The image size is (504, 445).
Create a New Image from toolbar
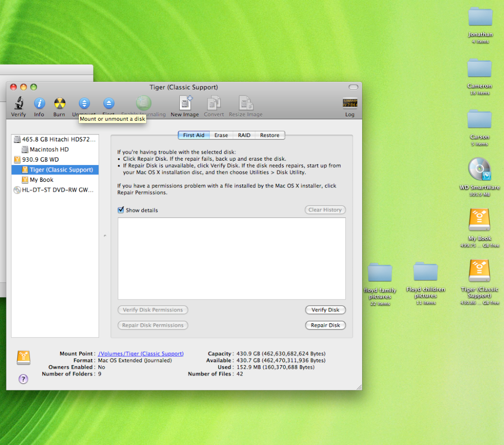pos(185,103)
